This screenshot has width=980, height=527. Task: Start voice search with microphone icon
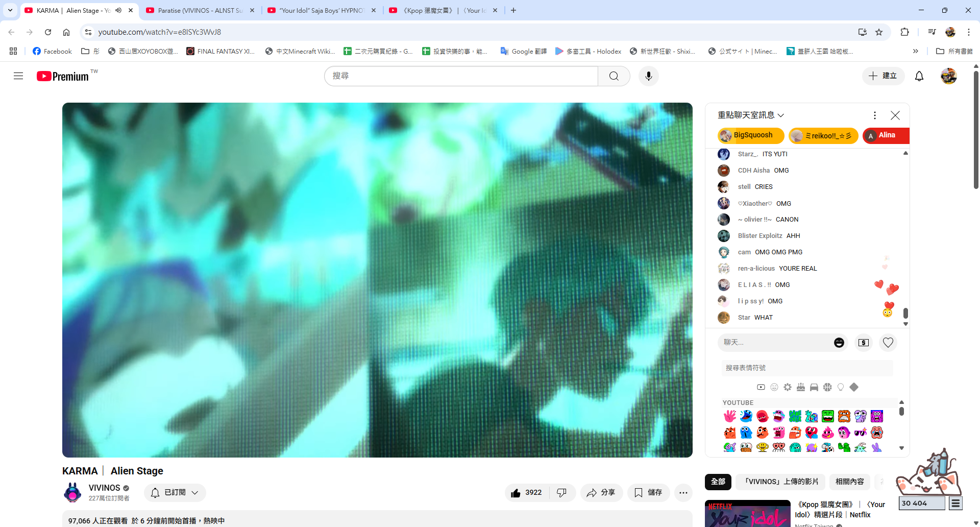[648, 76]
